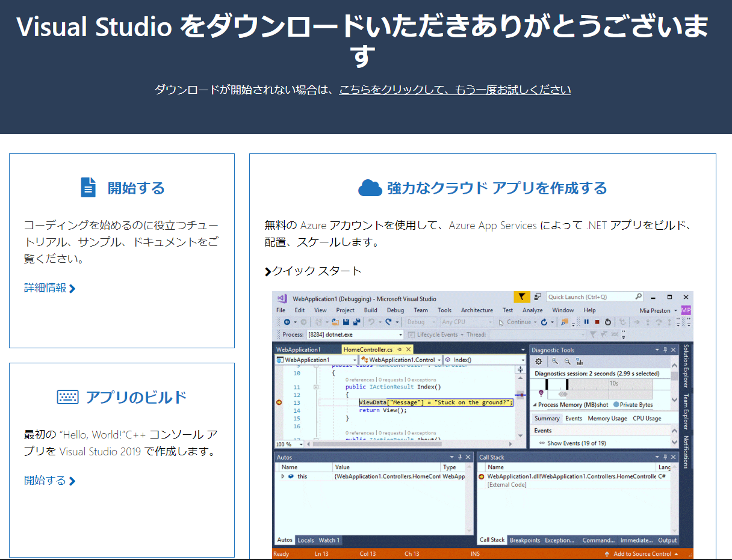Click the Pause (Break All) debug icon
Image resolution: width=732 pixels, height=560 pixels.
pos(586,322)
